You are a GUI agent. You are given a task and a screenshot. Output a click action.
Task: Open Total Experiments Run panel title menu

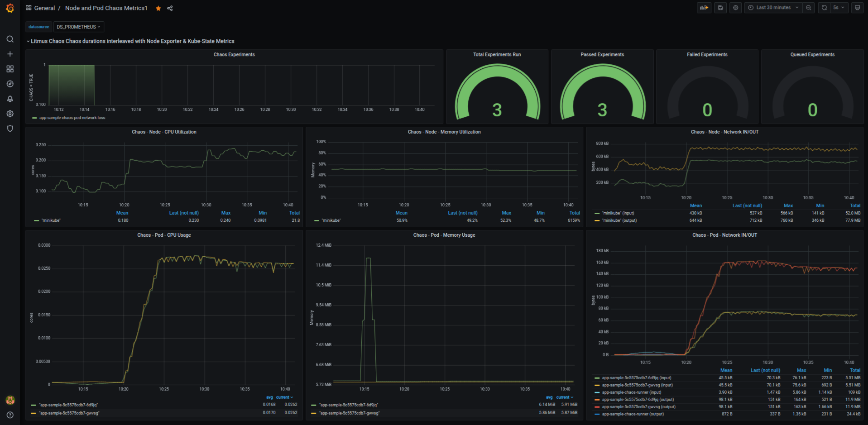click(497, 54)
